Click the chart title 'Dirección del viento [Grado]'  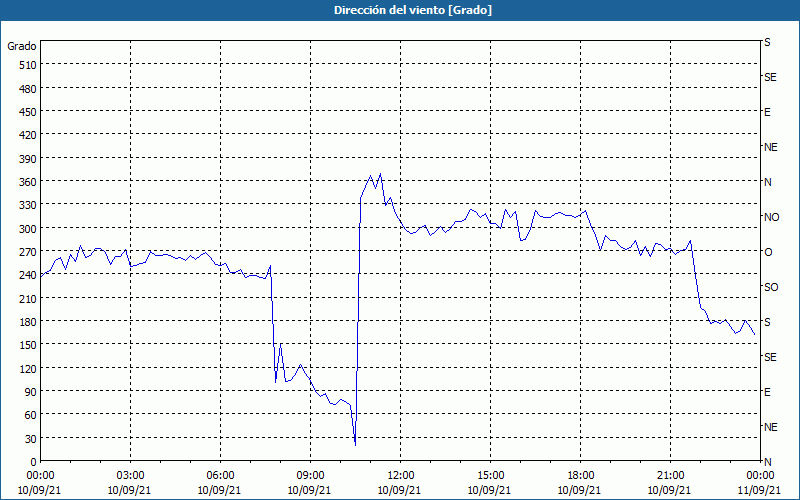(413, 10)
